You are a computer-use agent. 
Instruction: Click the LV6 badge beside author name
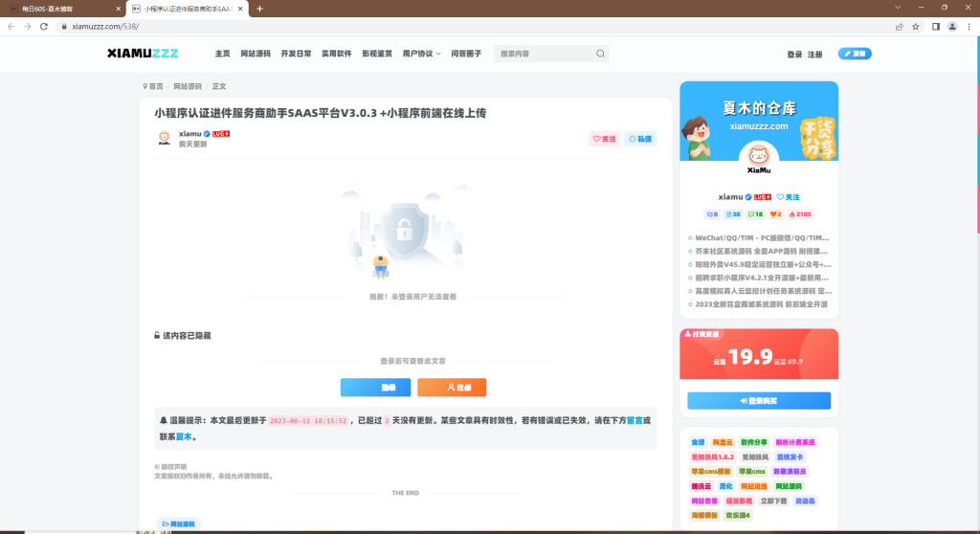[x=221, y=134]
